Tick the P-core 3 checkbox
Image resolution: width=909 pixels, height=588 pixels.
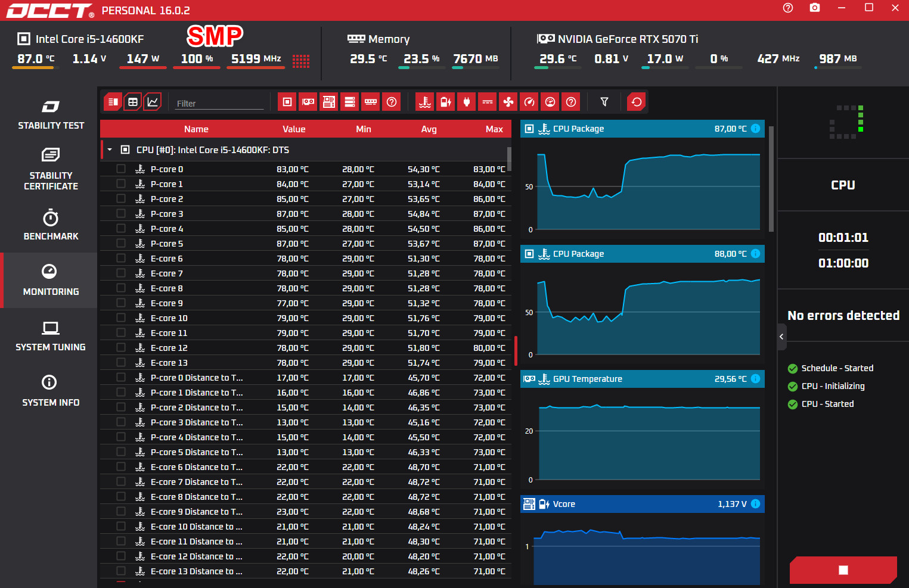point(121,213)
